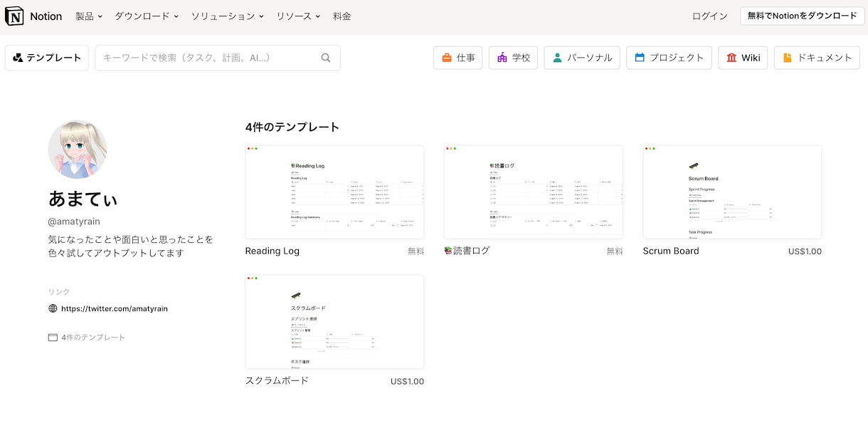Click the calendar icon in プロジェクト chip
Image resolution: width=868 pixels, height=448 pixels.
point(640,58)
